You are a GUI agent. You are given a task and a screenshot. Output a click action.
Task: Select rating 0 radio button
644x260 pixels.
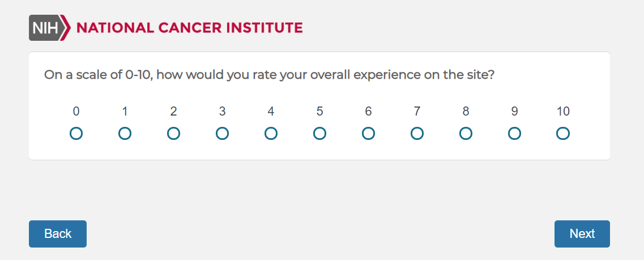tap(76, 134)
